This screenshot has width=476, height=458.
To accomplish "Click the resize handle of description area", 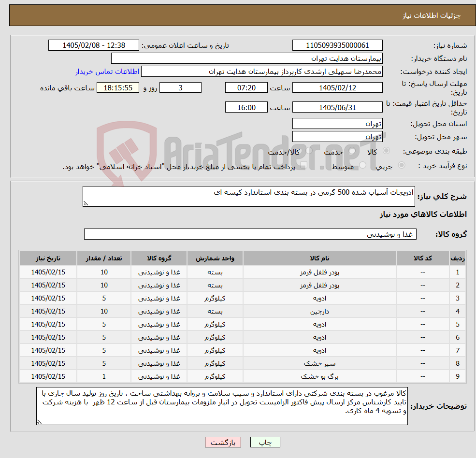I will (x=86, y=204).
